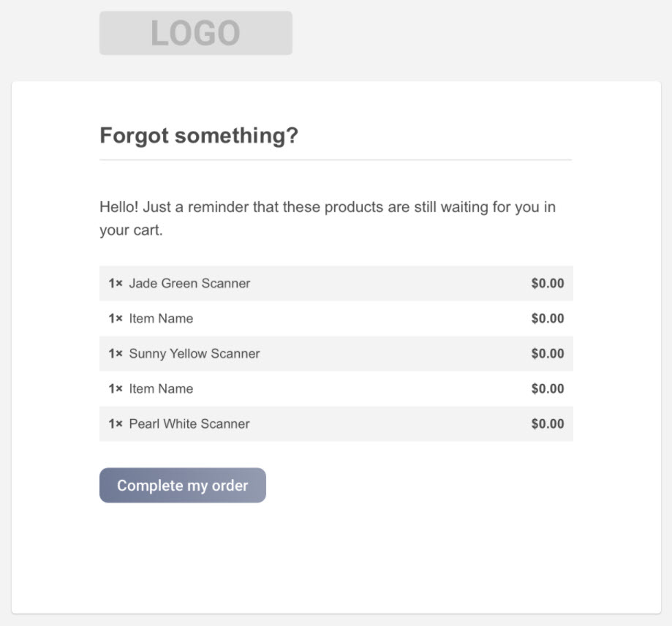The width and height of the screenshot is (672, 626).
Task: Click the 1× quantity of second Item Name
Action: (x=116, y=388)
